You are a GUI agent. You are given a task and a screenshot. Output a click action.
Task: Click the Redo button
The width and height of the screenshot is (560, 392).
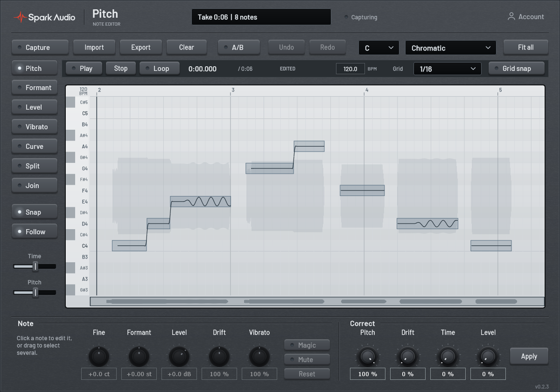pyautogui.click(x=328, y=47)
